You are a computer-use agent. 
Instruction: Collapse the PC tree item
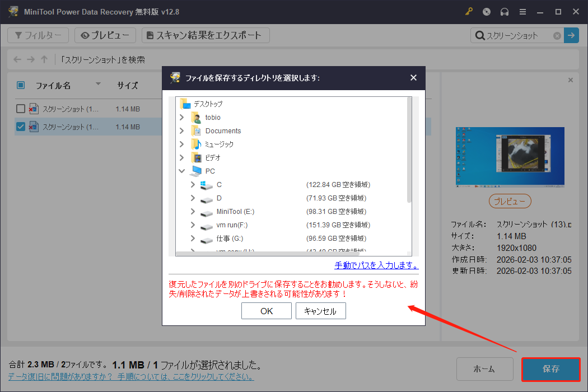tap(180, 171)
